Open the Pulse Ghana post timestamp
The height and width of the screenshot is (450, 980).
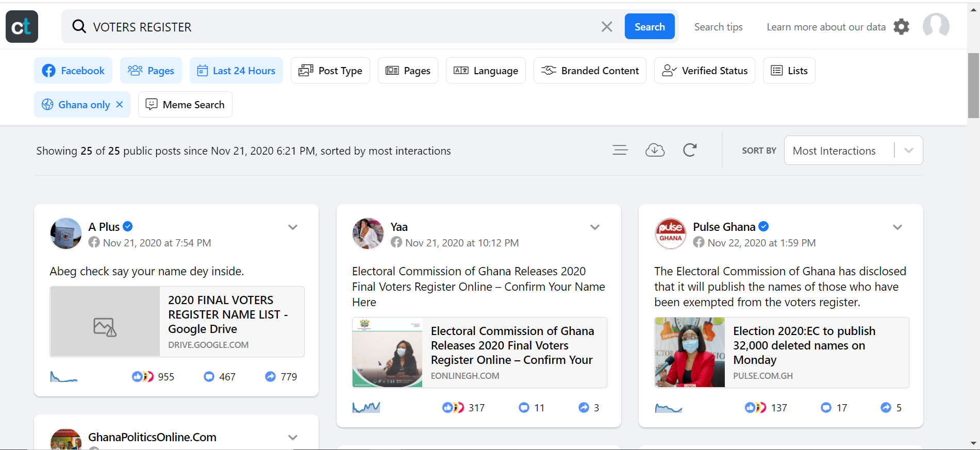[x=761, y=243]
